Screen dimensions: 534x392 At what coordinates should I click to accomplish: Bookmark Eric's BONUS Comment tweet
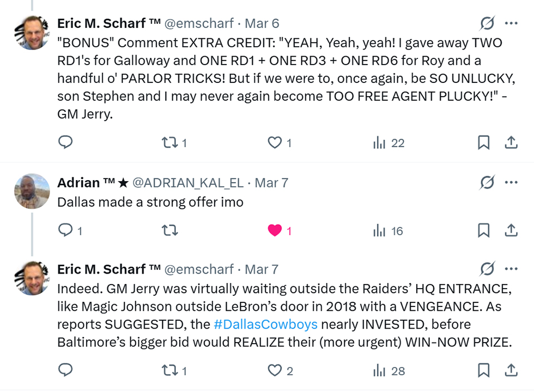click(484, 143)
